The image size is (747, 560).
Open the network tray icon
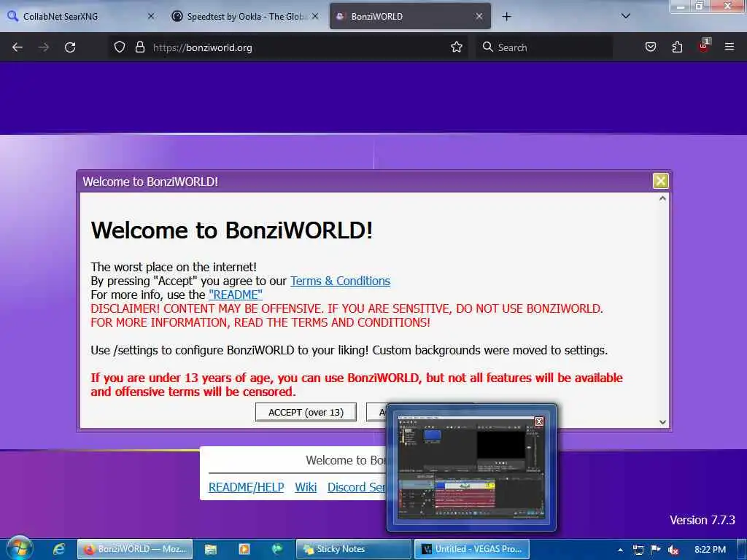[638, 550]
